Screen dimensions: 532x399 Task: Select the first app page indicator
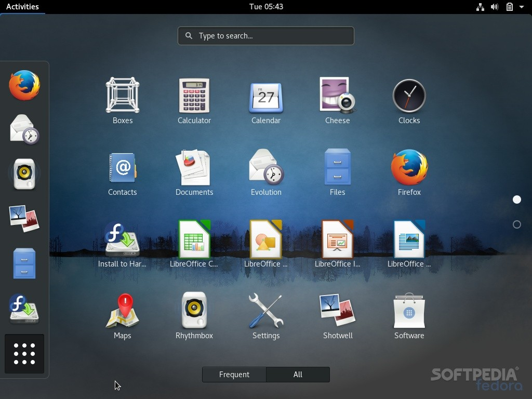(517, 199)
